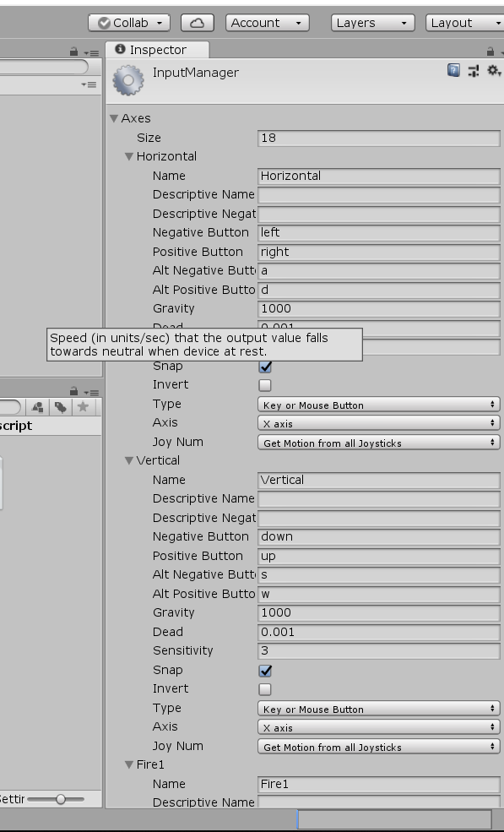Uncheck Snap for the Horizontal axis
Screen dimensions: 504x832
[265, 366]
